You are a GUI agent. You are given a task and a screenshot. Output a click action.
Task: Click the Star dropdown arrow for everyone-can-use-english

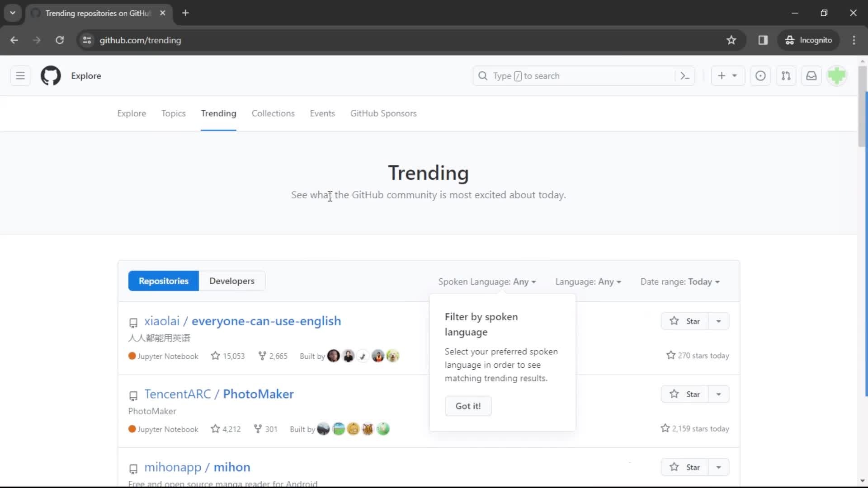718,321
